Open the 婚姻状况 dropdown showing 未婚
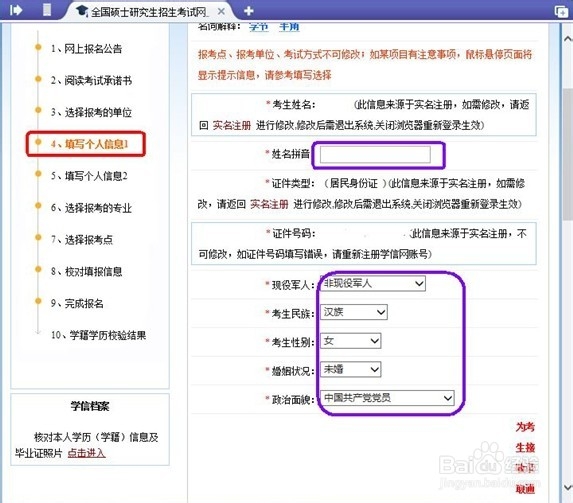573x503 pixels. point(350,369)
